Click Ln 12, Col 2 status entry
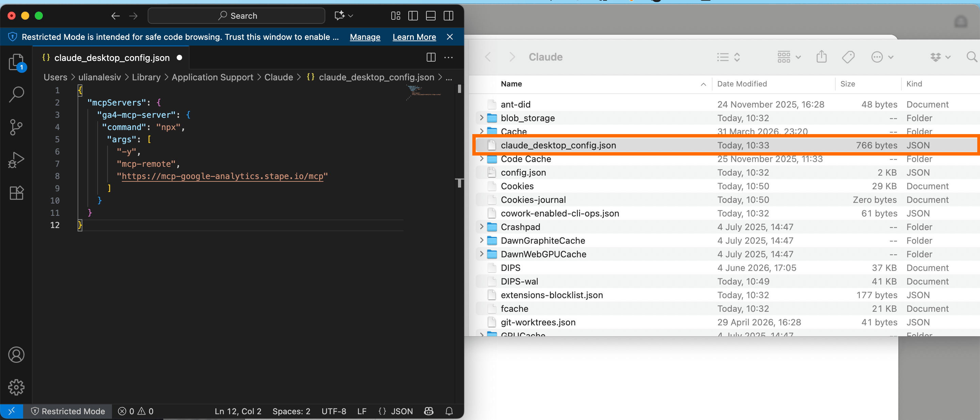The image size is (980, 420). tap(238, 411)
